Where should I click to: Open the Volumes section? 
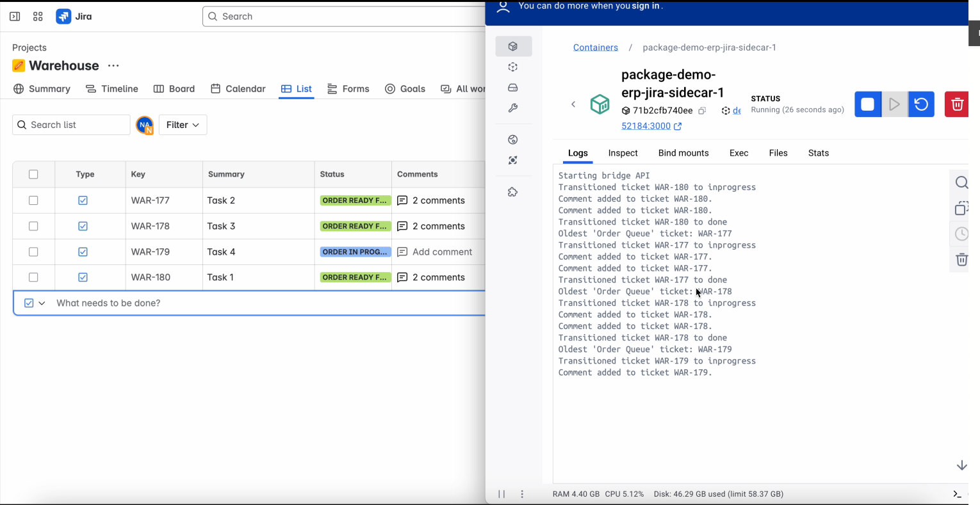pos(512,87)
